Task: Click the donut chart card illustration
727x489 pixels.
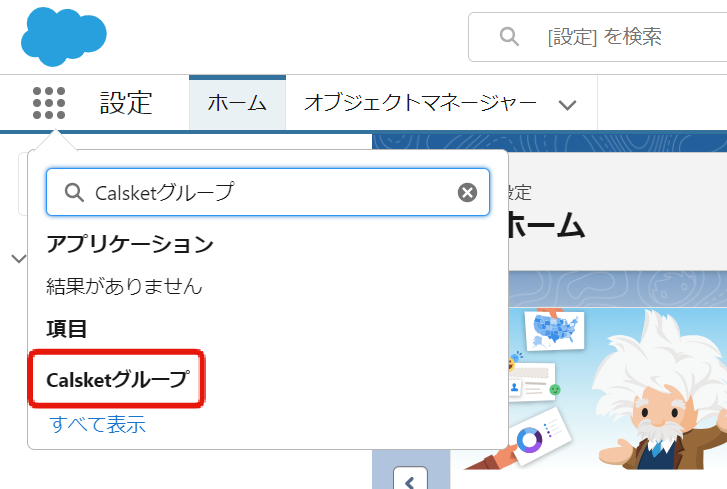Action: coord(540,437)
